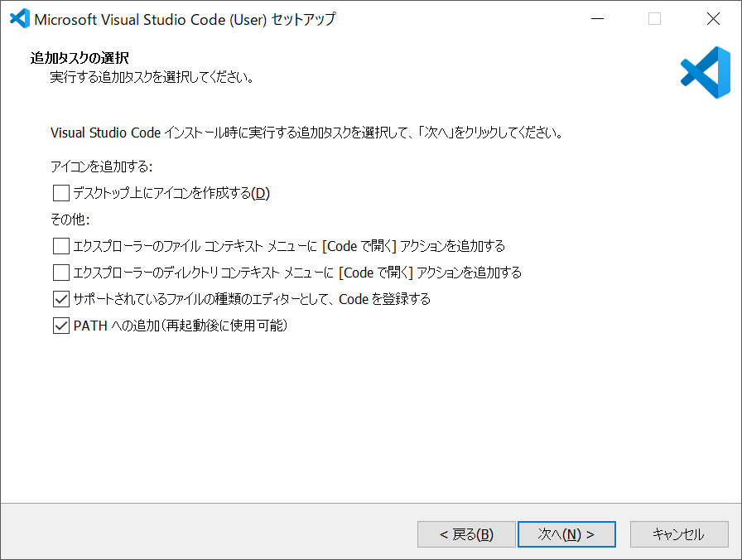Click the VS Code icon in the title bar
The width and height of the screenshot is (742, 560).
(x=18, y=18)
